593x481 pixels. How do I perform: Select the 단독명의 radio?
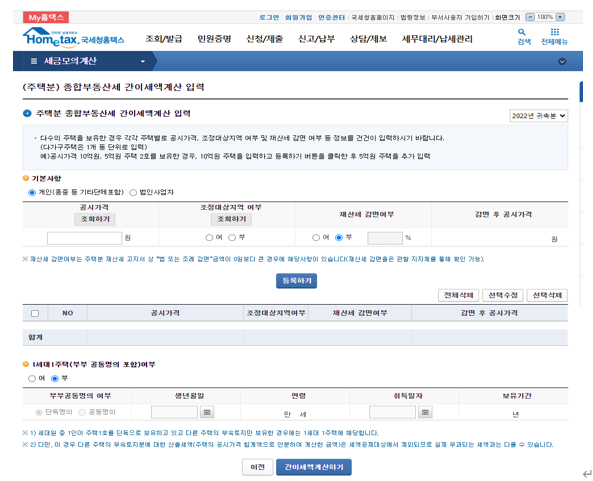coord(38,412)
